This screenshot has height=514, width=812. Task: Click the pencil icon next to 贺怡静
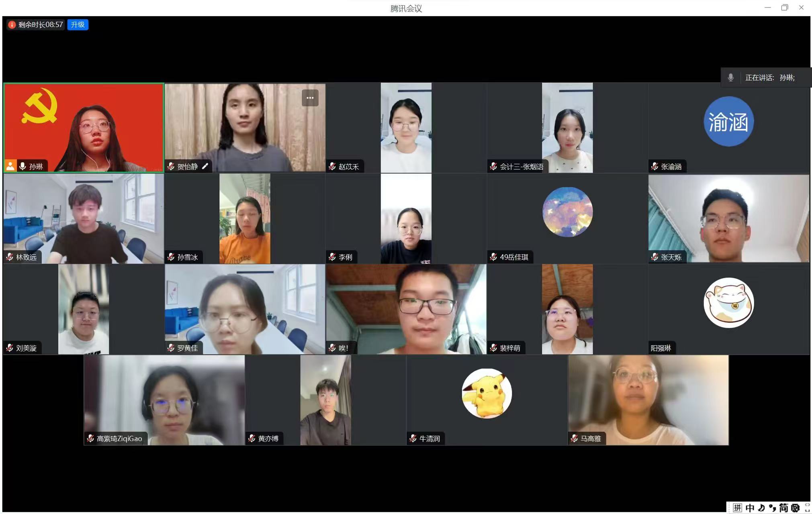[x=205, y=166]
